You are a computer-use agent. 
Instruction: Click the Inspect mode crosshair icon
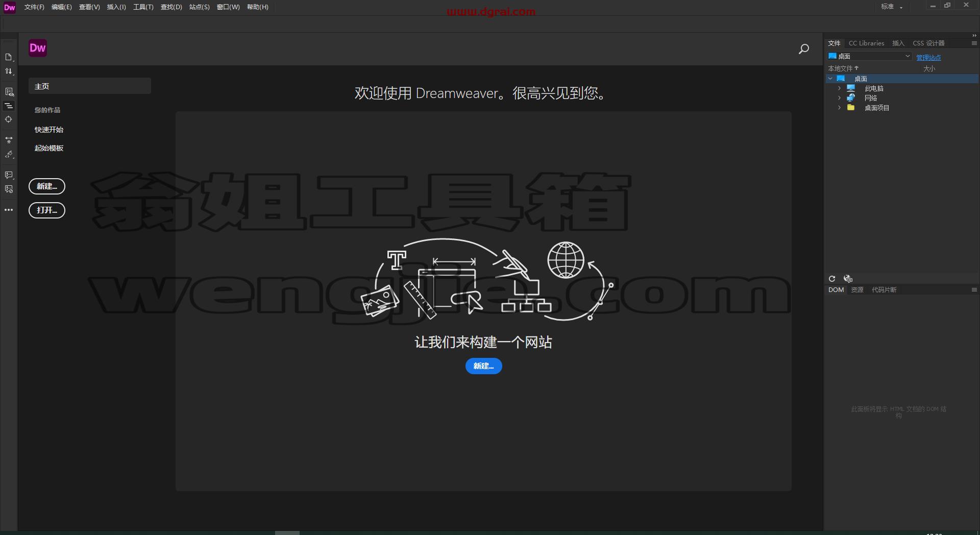tap(9, 119)
